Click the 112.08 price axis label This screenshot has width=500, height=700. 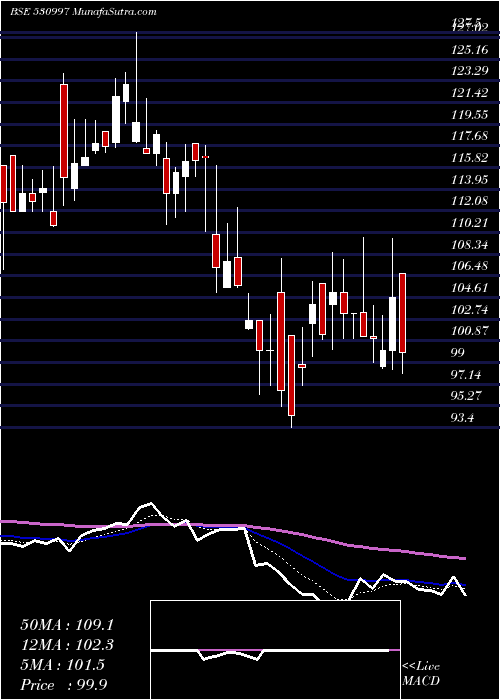point(470,201)
